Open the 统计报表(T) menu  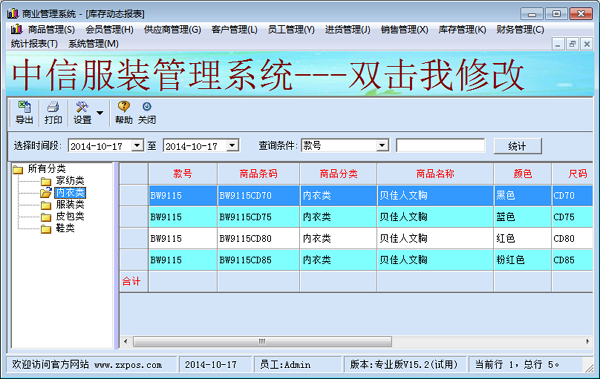(x=34, y=44)
